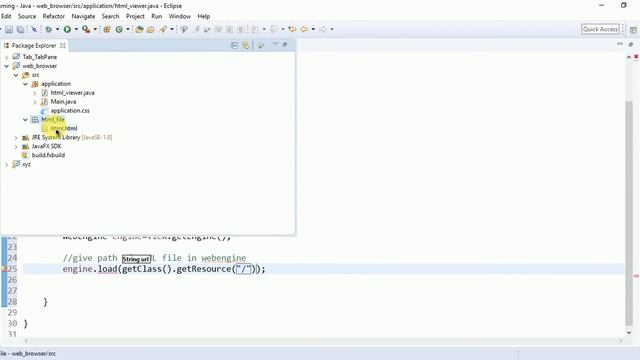The image size is (640, 360).
Task: Click the error marker on line 25
Action: [4, 269]
